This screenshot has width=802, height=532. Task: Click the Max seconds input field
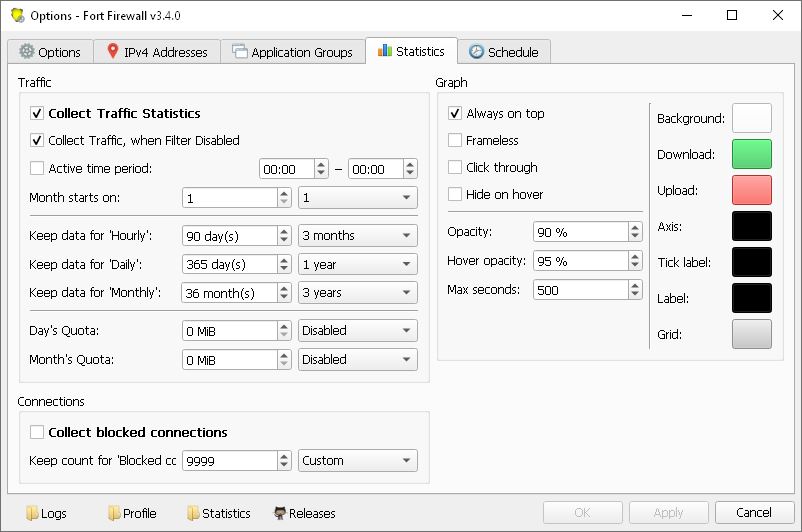click(x=580, y=290)
